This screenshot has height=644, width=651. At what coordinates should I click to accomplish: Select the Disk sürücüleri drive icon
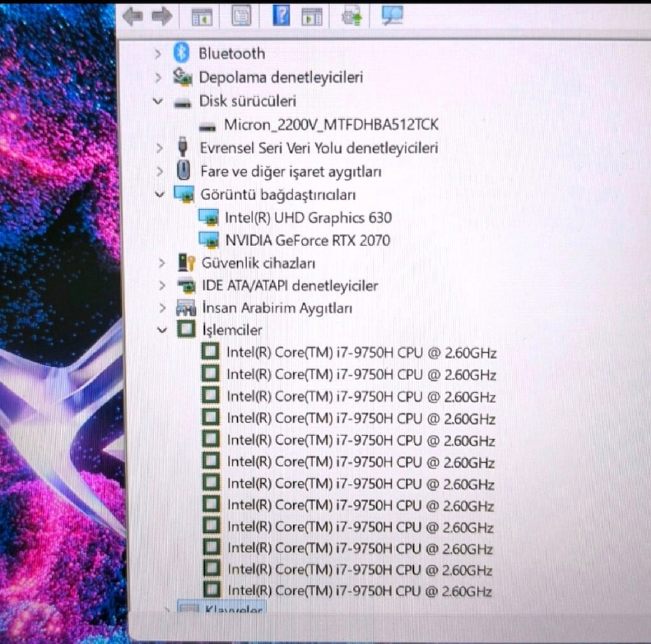tap(182, 102)
